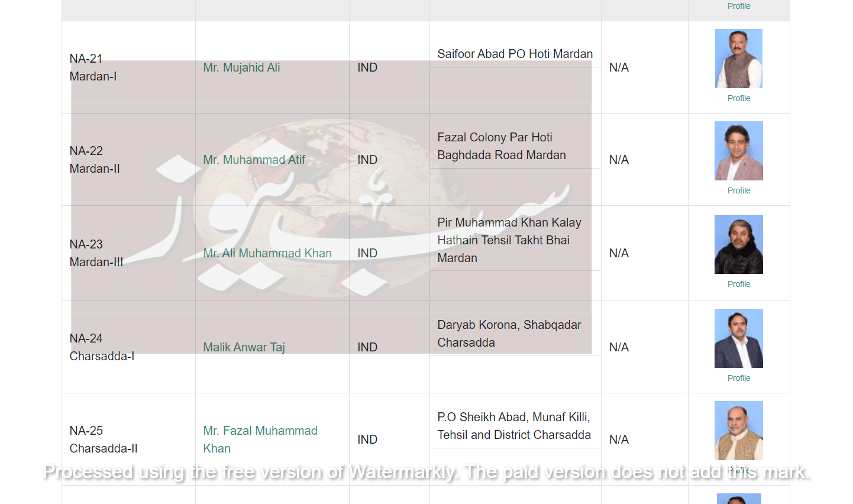Click the photo of NA-22 member Muhammad Atif
The height and width of the screenshot is (504, 853).
pyautogui.click(x=739, y=151)
